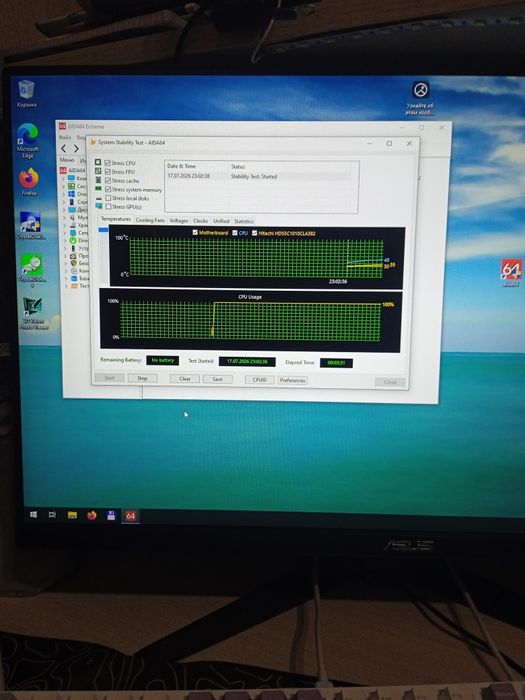525x700 pixels.
Task: Open the Файл menu in AIDA64 Extreme
Action: point(65,137)
